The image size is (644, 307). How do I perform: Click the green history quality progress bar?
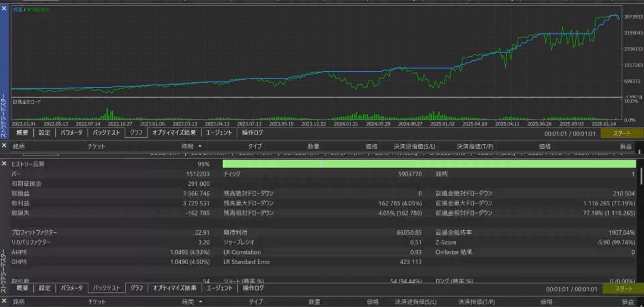pyautogui.click(x=429, y=164)
